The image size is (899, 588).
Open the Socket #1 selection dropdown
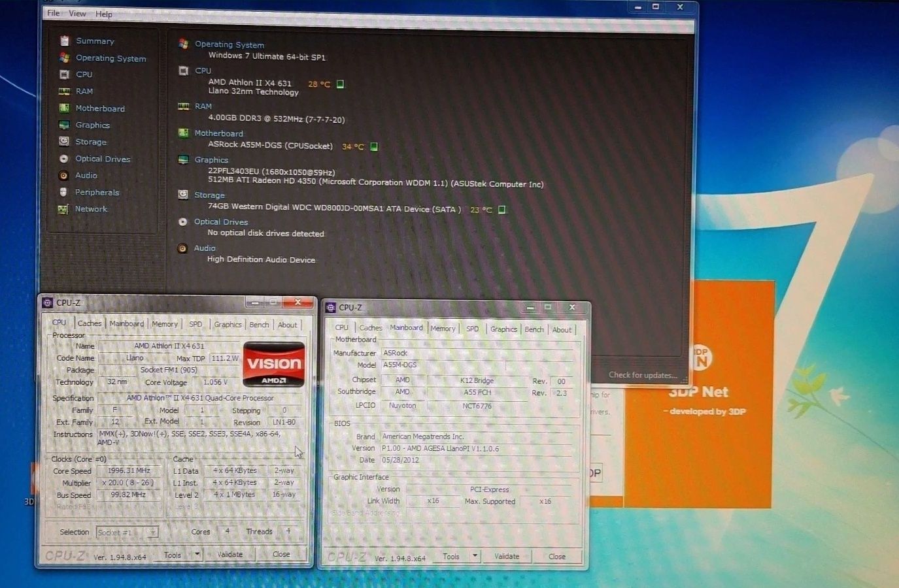click(x=127, y=532)
